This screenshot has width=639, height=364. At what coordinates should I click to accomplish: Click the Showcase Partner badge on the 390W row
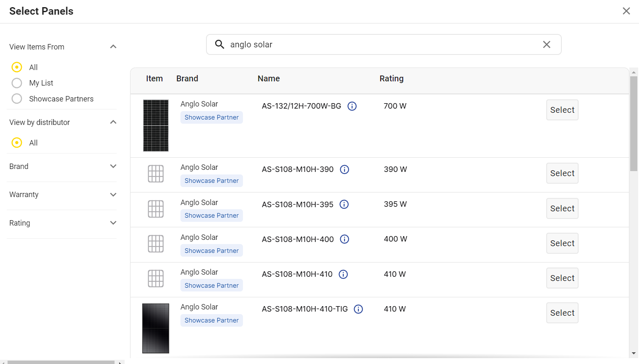coord(211,180)
